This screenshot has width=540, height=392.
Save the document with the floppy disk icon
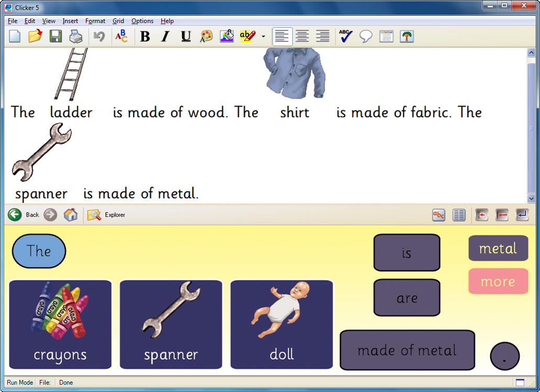pyautogui.click(x=56, y=36)
